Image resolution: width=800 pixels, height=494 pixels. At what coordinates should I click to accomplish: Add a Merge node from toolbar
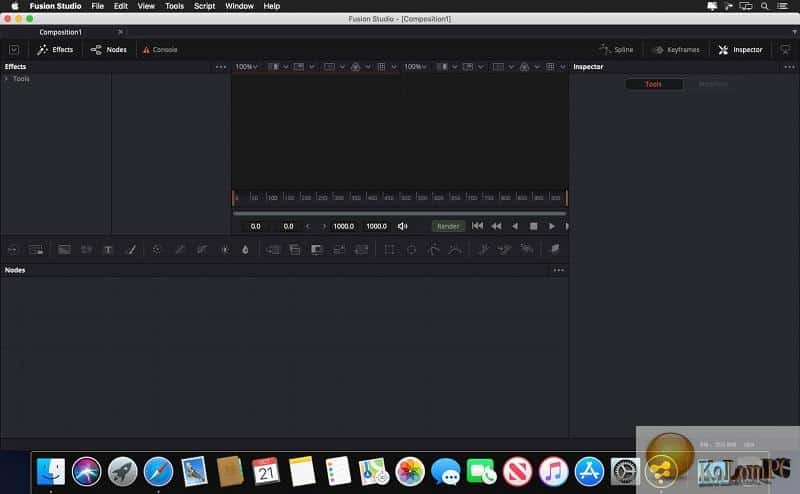tap(273, 250)
